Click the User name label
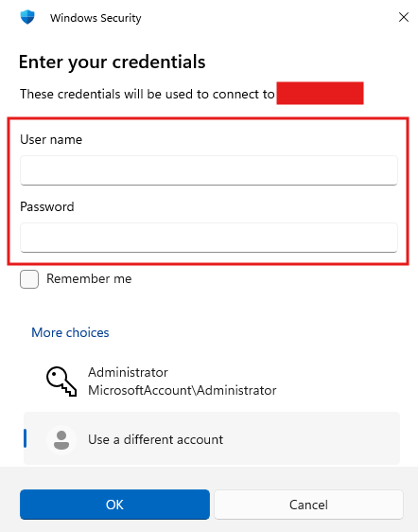The image size is (418, 532). click(x=51, y=139)
